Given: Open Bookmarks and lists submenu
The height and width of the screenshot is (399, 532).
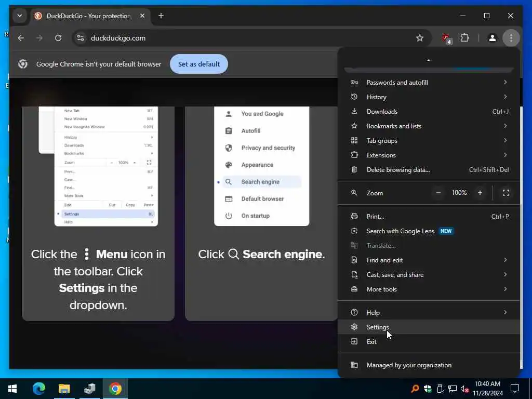Looking at the screenshot, I should tap(429, 126).
